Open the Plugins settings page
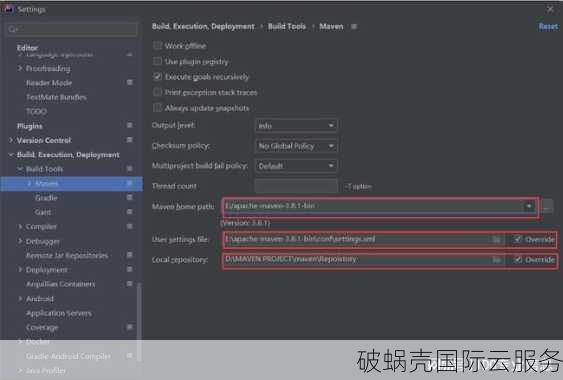 pos(30,126)
